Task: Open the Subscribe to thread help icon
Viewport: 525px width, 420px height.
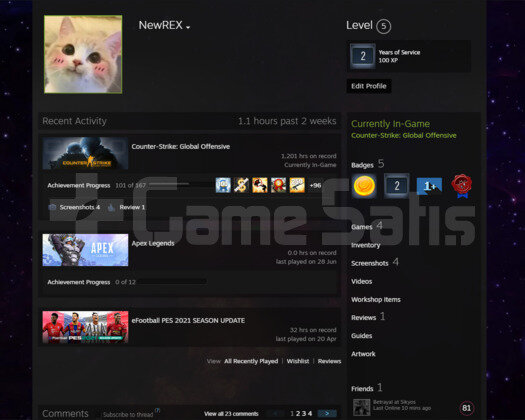Action: click(x=157, y=410)
